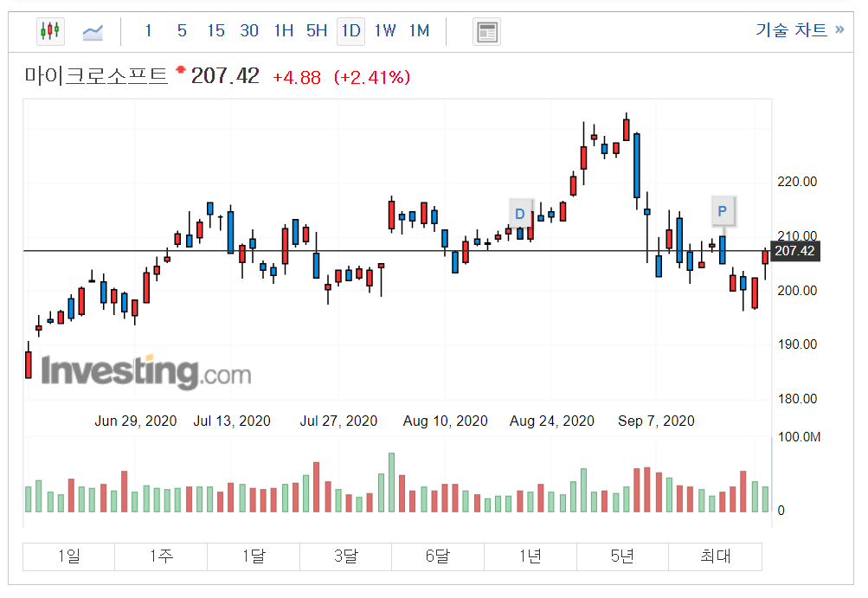Set range to 1일
868x598 pixels.
click(x=68, y=556)
